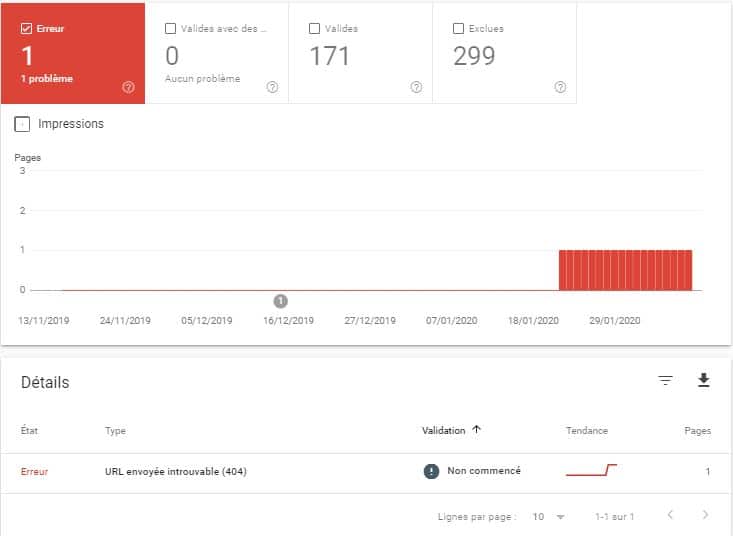Go to next page of results
This screenshot has height=536, width=733.
705,515
